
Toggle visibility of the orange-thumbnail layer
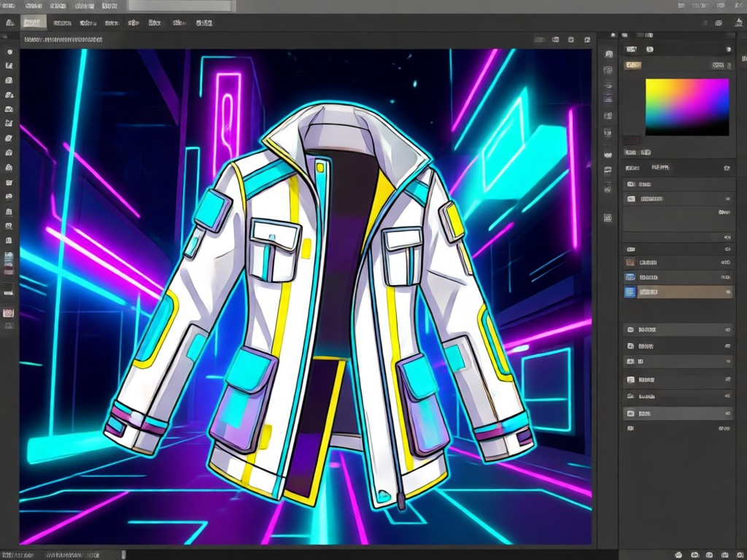(726, 262)
